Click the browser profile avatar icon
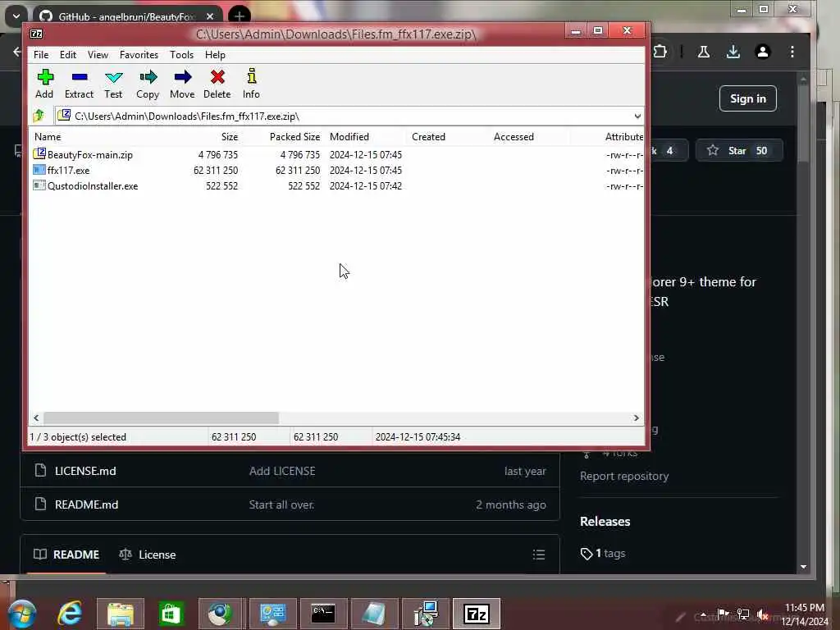Viewport: 840px width, 630px height. (763, 52)
